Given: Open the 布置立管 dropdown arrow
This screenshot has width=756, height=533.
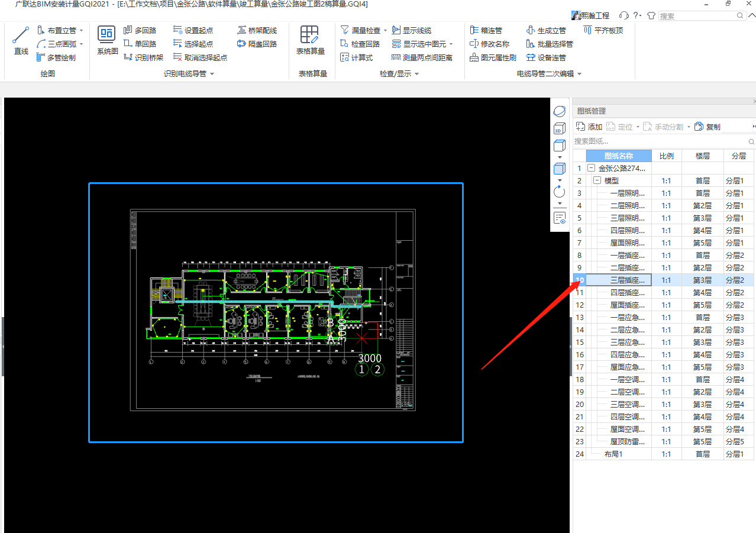Looking at the screenshot, I should point(81,30).
